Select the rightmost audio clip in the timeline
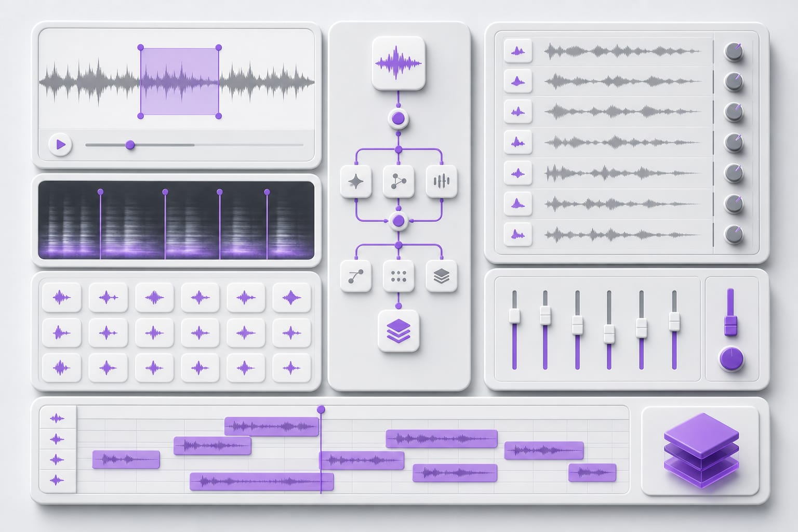 click(592, 473)
